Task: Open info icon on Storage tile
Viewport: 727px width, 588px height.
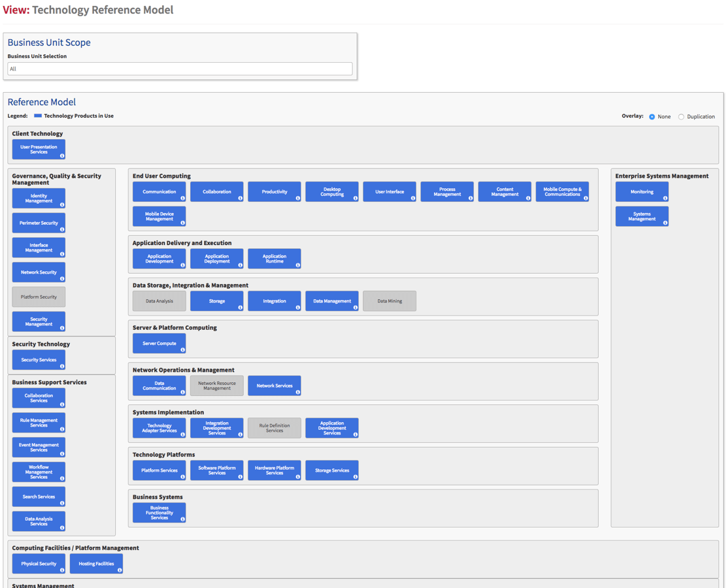Action: [x=240, y=307]
